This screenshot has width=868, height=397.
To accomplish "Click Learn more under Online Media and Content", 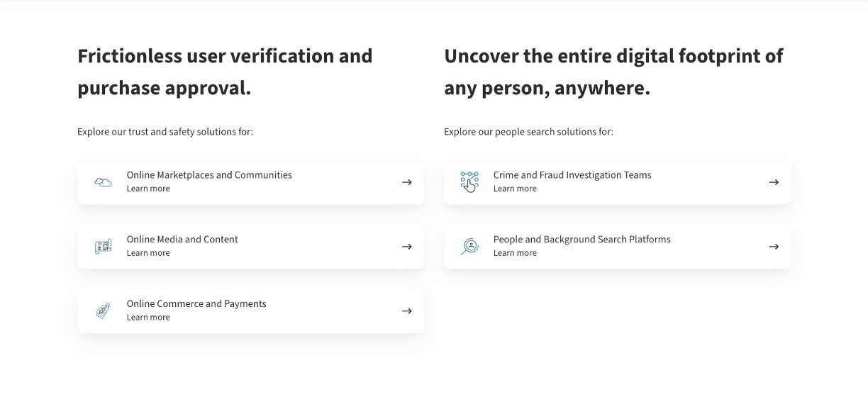I will (x=148, y=253).
